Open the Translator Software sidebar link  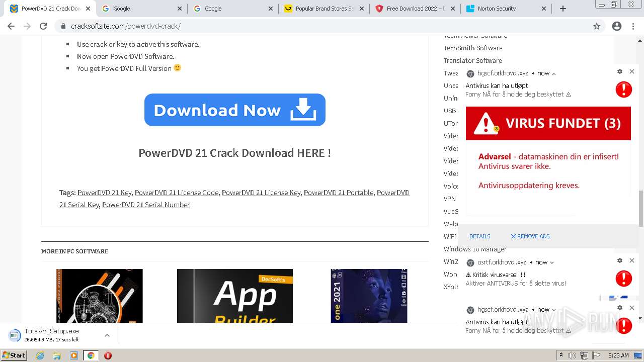click(x=473, y=60)
